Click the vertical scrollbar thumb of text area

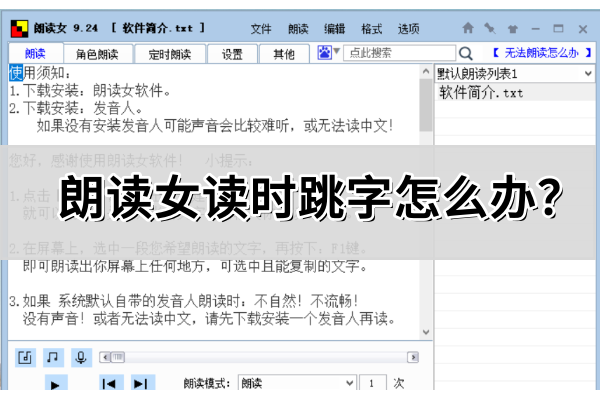[x=426, y=105]
